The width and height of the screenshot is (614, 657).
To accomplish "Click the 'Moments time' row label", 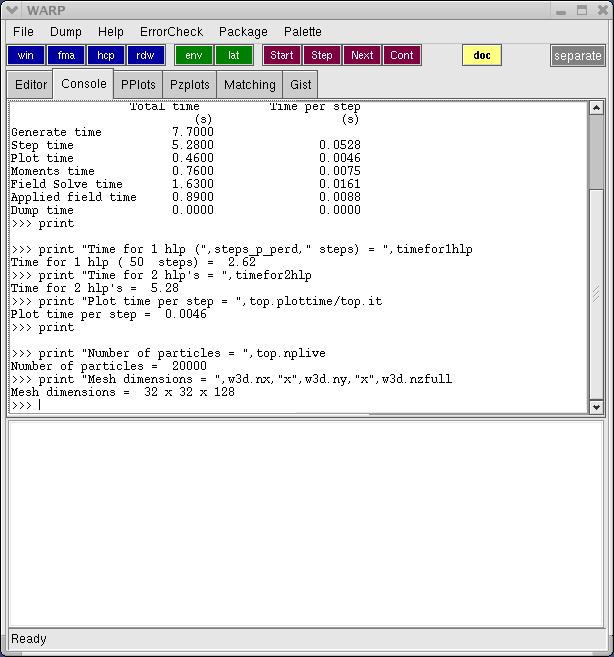I will pyautogui.click(x=53, y=171).
